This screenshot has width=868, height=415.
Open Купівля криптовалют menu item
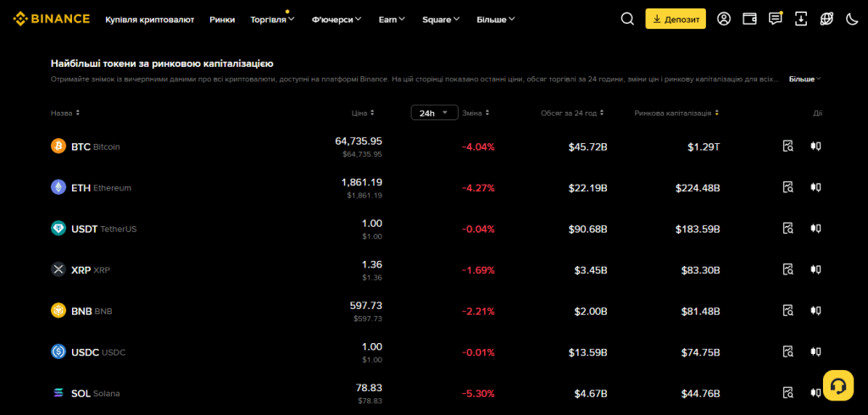click(149, 19)
